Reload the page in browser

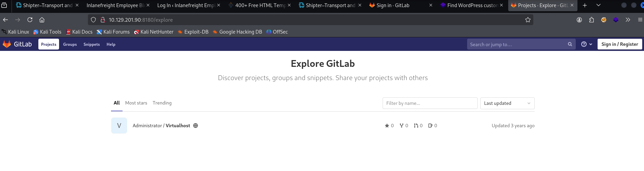pyautogui.click(x=30, y=20)
